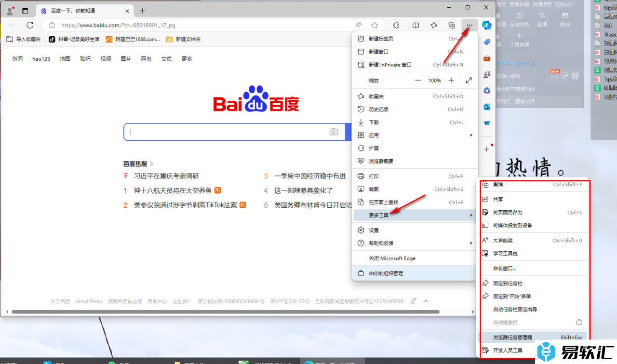Close the Baidu tab
617x364 pixels.
[x=128, y=11]
